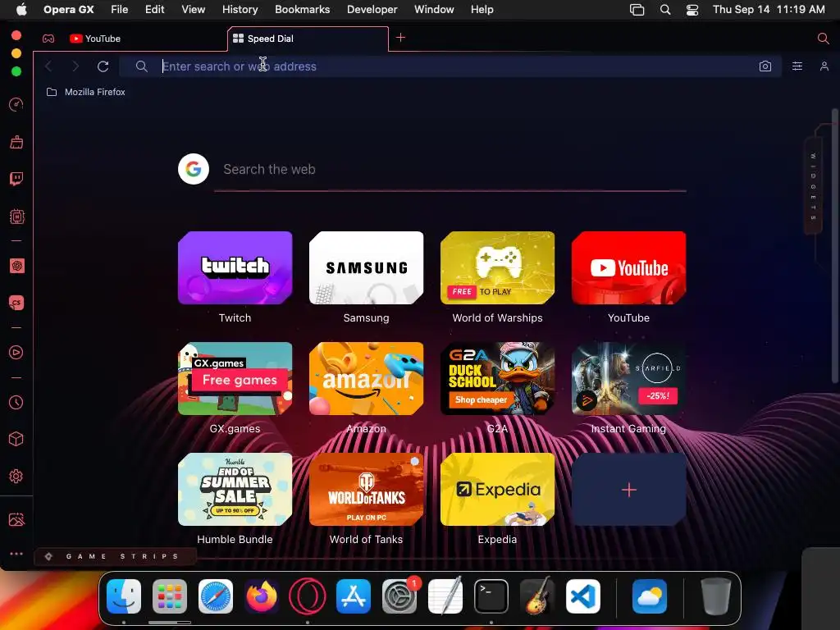Open the Amazon speed dial tile
The width and height of the screenshot is (840, 630).
[367, 379]
